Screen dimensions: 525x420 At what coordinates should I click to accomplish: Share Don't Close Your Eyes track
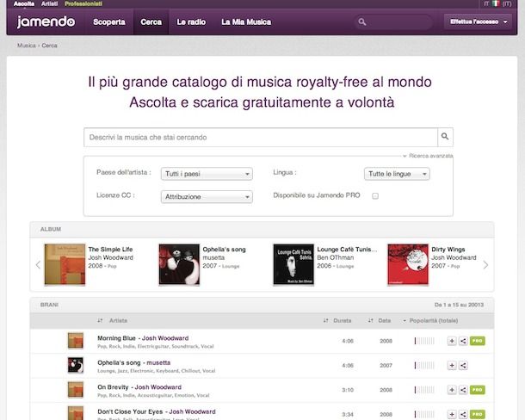point(463,414)
